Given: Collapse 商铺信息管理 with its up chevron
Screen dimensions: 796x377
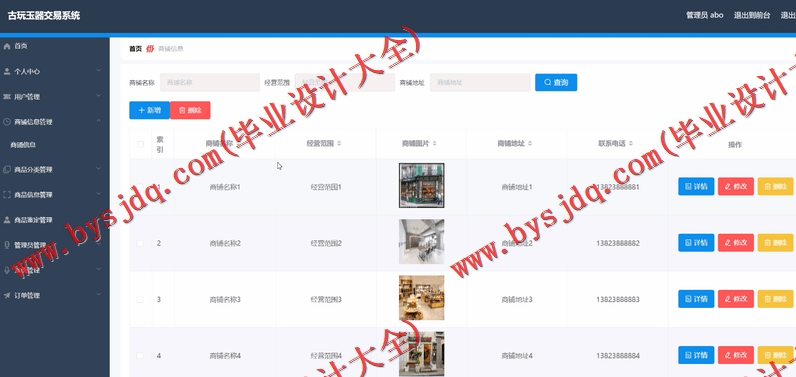Looking at the screenshot, I should [98, 121].
